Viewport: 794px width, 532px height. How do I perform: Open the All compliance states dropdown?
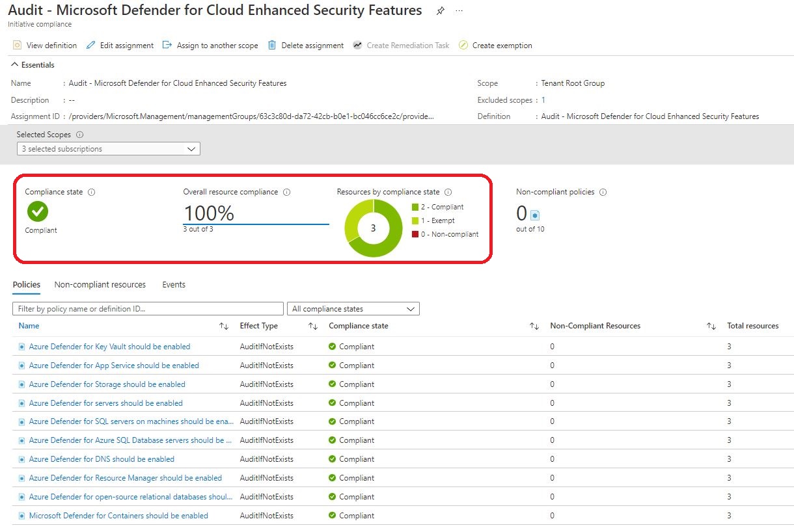tap(353, 309)
